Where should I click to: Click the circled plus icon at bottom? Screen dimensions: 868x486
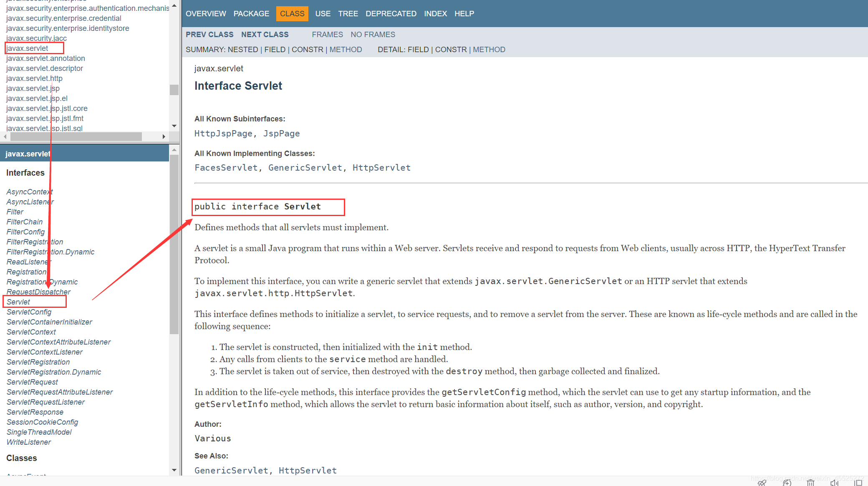[787, 483]
